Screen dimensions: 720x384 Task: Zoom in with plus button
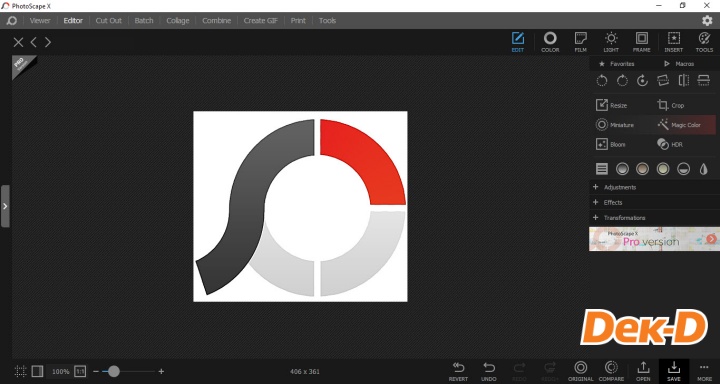tap(161, 371)
